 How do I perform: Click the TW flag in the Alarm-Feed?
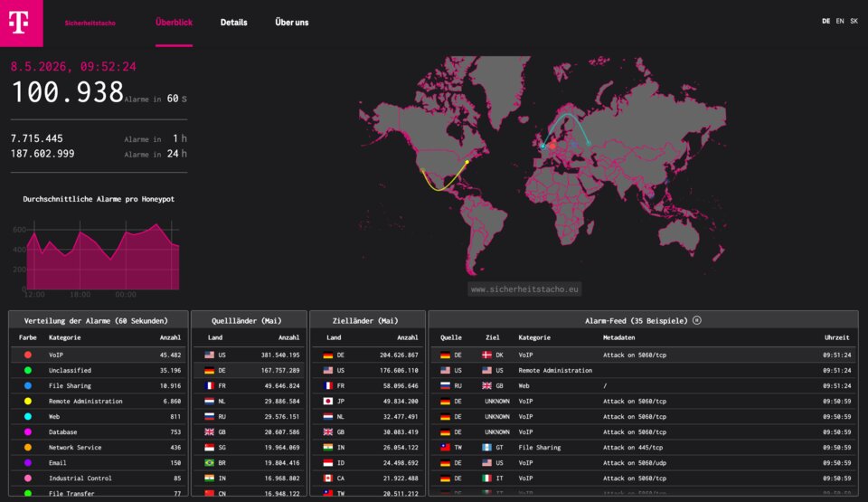[x=445, y=447]
